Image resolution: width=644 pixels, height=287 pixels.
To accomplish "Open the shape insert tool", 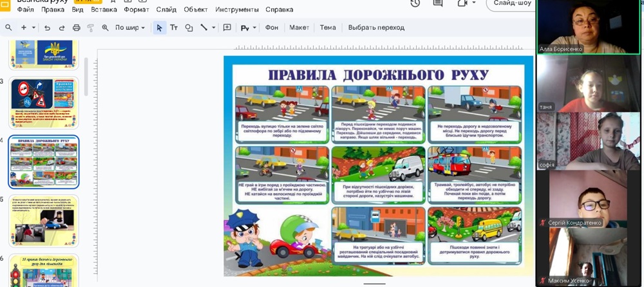I will (189, 28).
